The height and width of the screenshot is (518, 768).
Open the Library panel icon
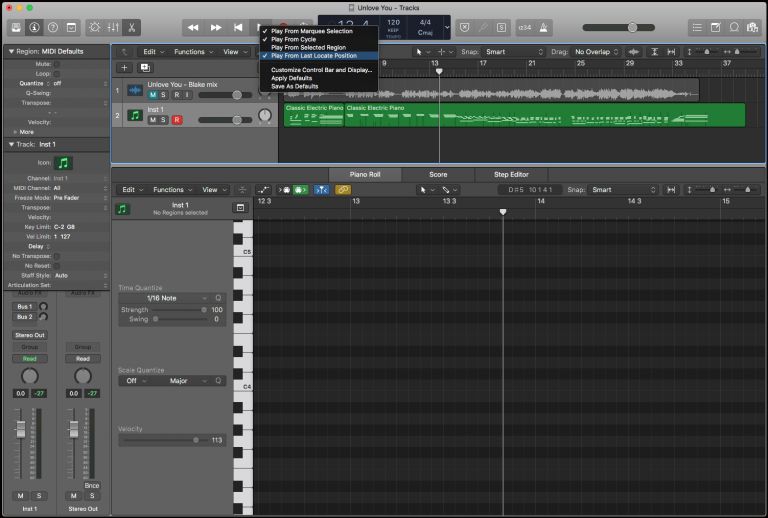coord(16,27)
